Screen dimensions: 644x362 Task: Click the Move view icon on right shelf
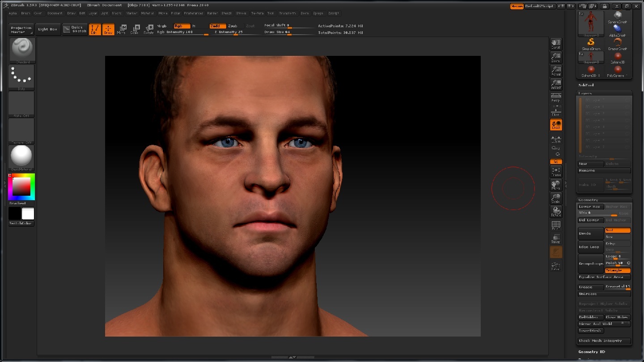pos(556,185)
